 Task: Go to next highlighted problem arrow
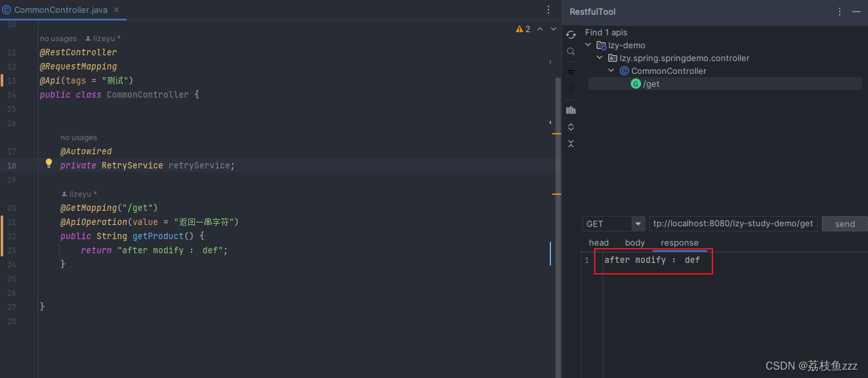click(x=554, y=29)
